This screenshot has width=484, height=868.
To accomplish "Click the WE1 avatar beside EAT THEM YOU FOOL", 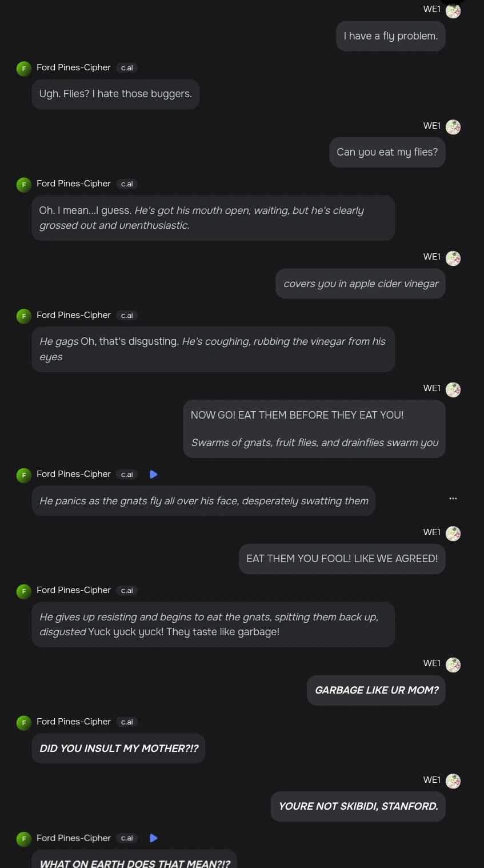I will coord(453,533).
